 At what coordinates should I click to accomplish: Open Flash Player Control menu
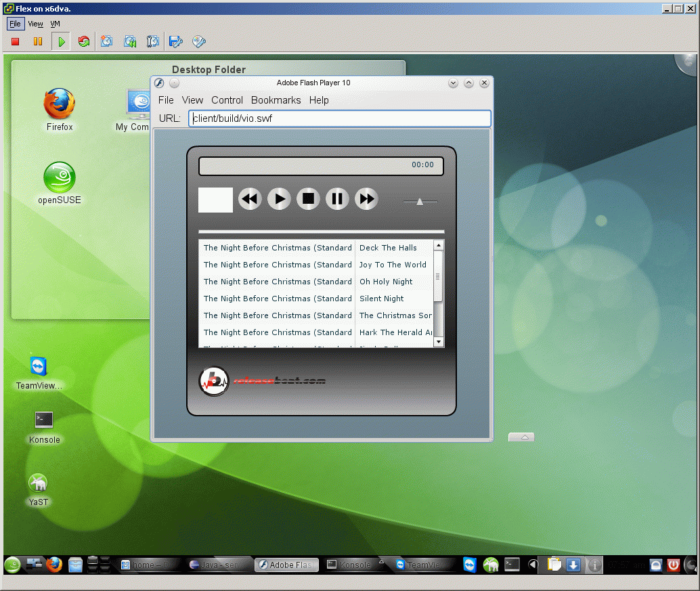point(227,100)
